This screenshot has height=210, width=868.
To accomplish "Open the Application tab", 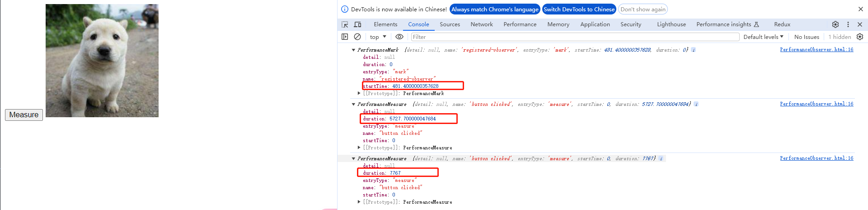I will tap(595, 24).
